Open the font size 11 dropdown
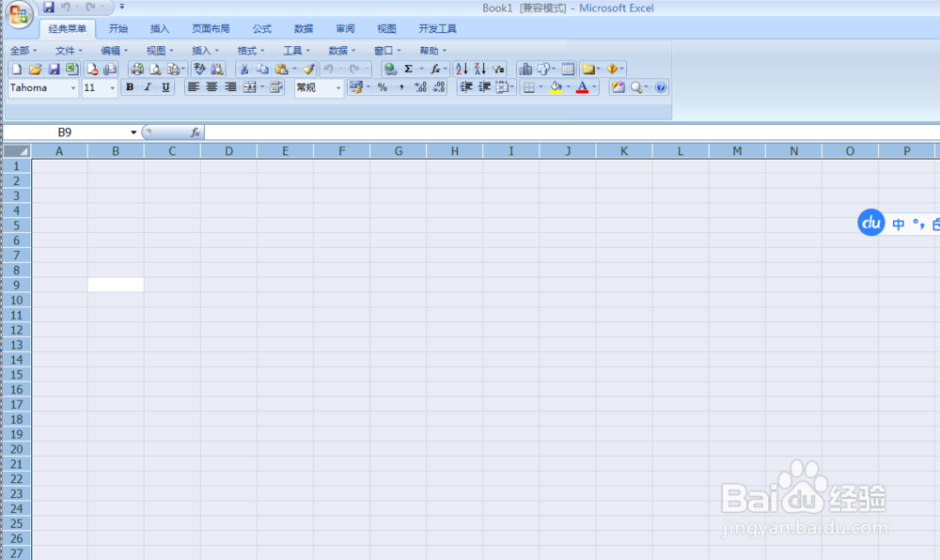Viewport: 940px width, 560px height. point(112,88)
